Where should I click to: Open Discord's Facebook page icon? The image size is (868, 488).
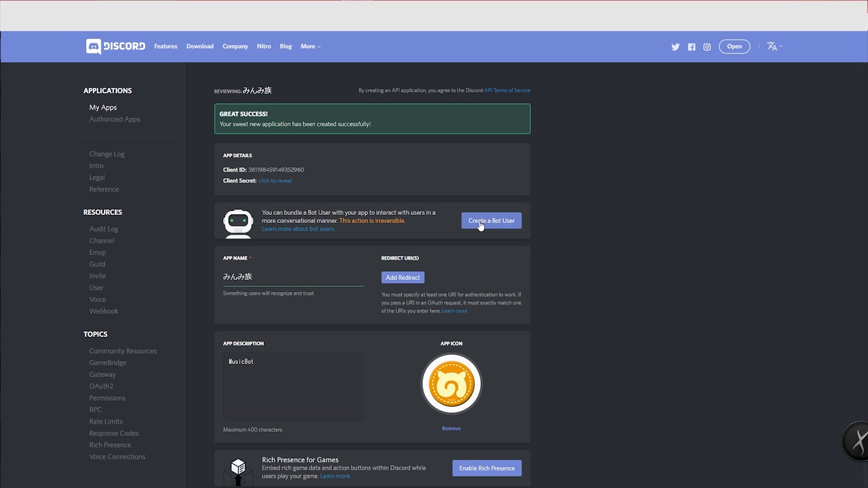pos(692,47)
